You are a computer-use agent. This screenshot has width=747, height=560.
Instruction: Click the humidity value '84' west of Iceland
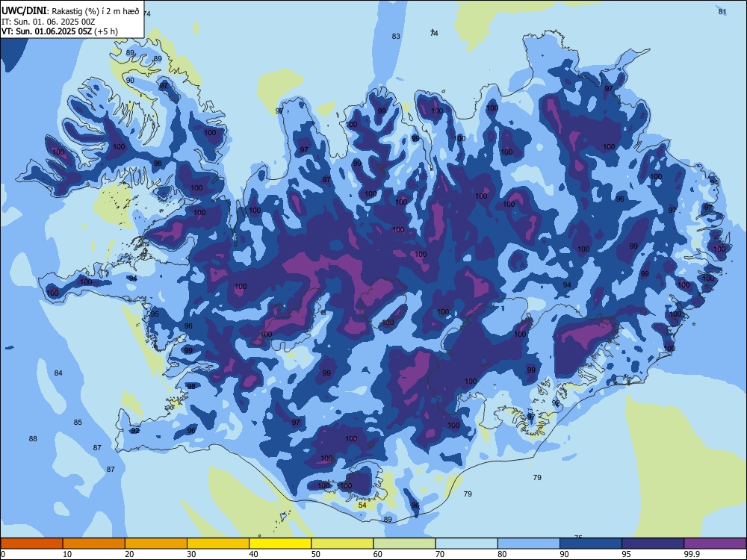(x=58, y=373)
